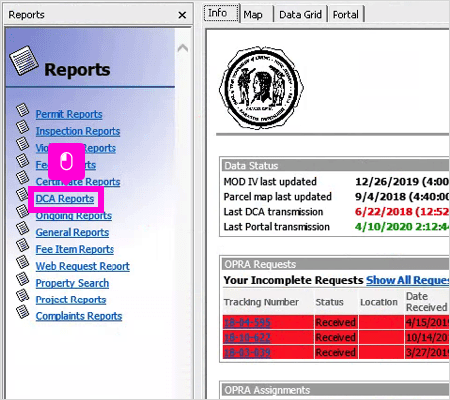Open tracking number 18-04-595 request

tap(247, 322)
